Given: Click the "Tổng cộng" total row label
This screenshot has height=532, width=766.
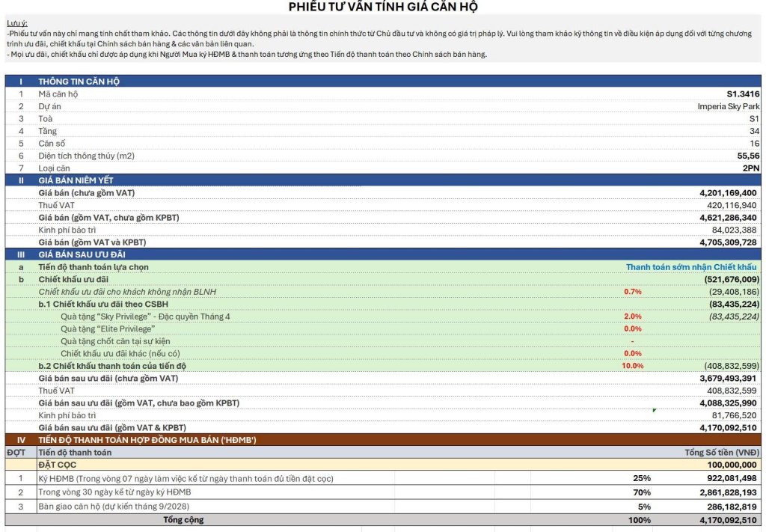Looking at the screenshot, I should 183,520.
